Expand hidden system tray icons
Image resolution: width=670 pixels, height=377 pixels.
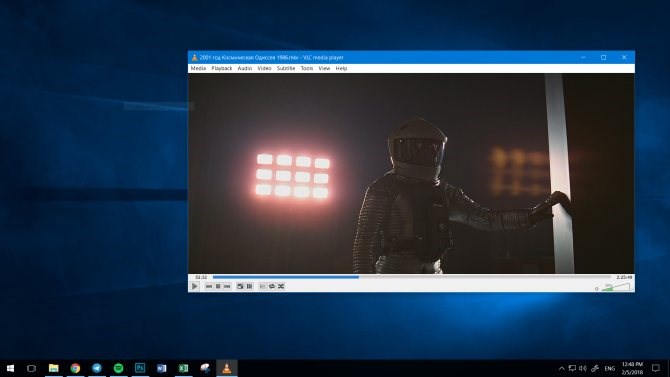coord(561,368)
